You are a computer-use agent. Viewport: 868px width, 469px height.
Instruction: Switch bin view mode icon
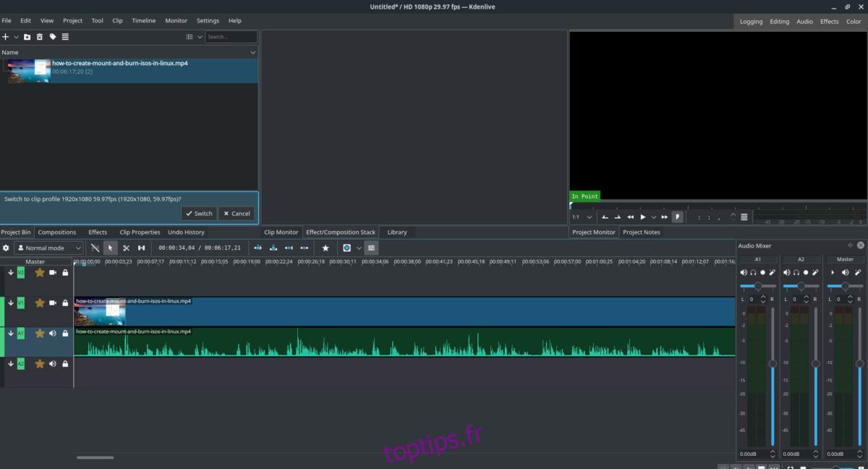point(190,37)
